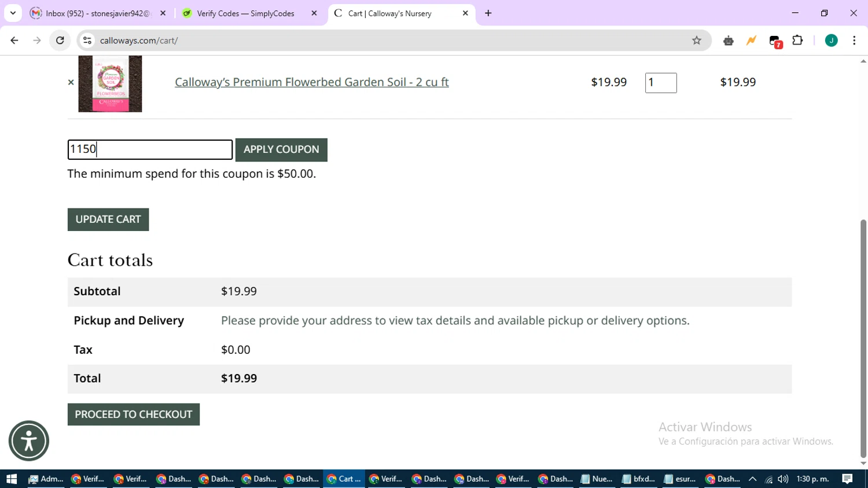This screenshot has height=488, width=868.
Task: Proceed to checkout
Action: (134, 414)
